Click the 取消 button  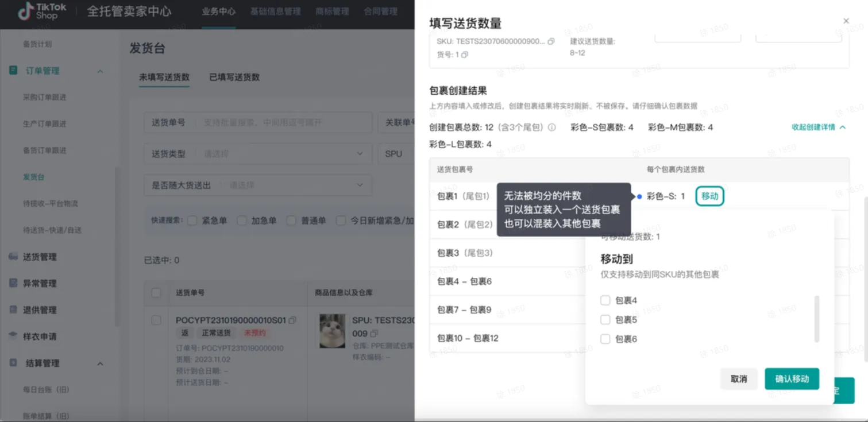tap(739, 379)
